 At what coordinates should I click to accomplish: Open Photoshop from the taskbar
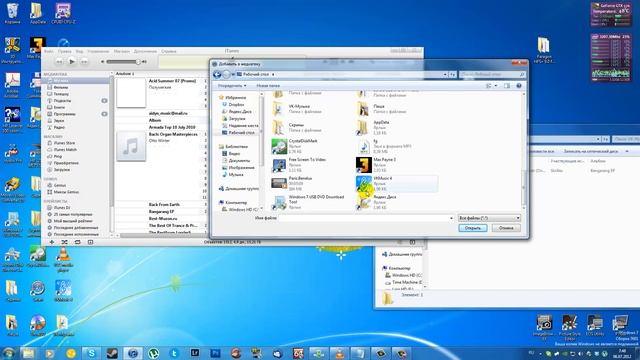(x=216, y=353)
